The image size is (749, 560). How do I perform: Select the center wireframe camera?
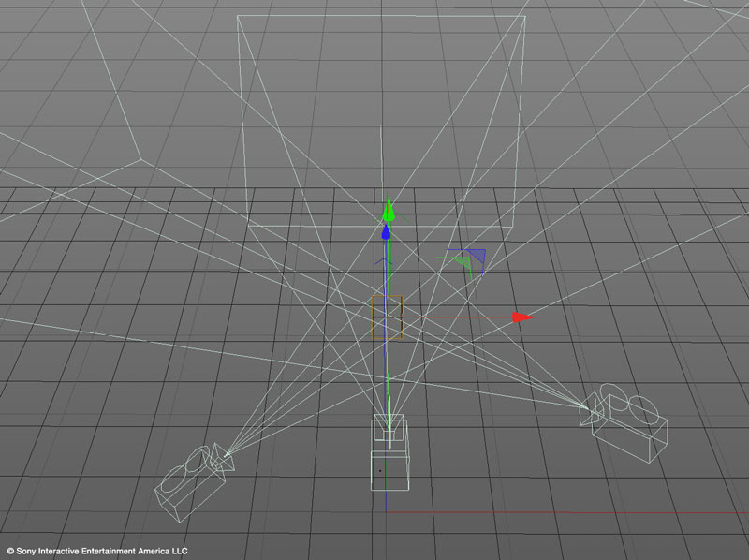[390, 452]
